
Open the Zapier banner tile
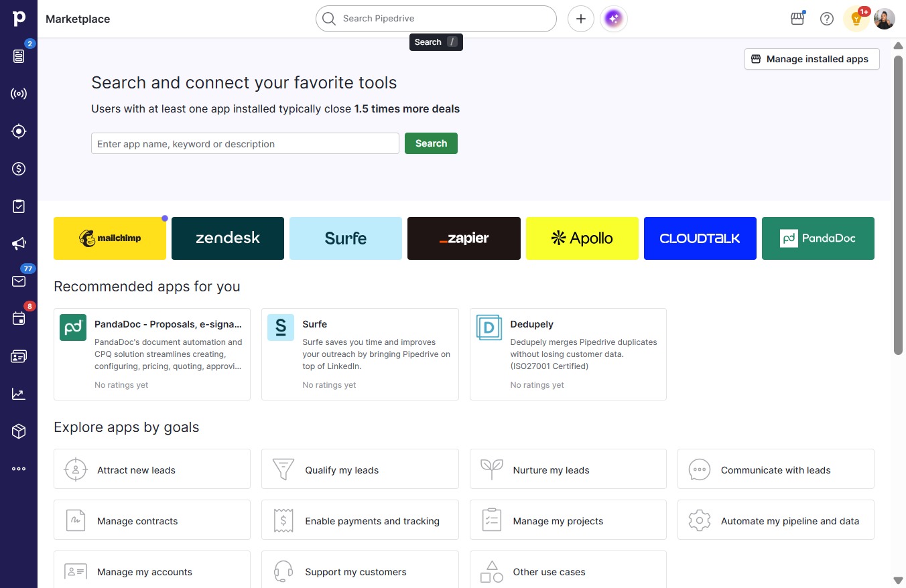(x=464, y=238)
